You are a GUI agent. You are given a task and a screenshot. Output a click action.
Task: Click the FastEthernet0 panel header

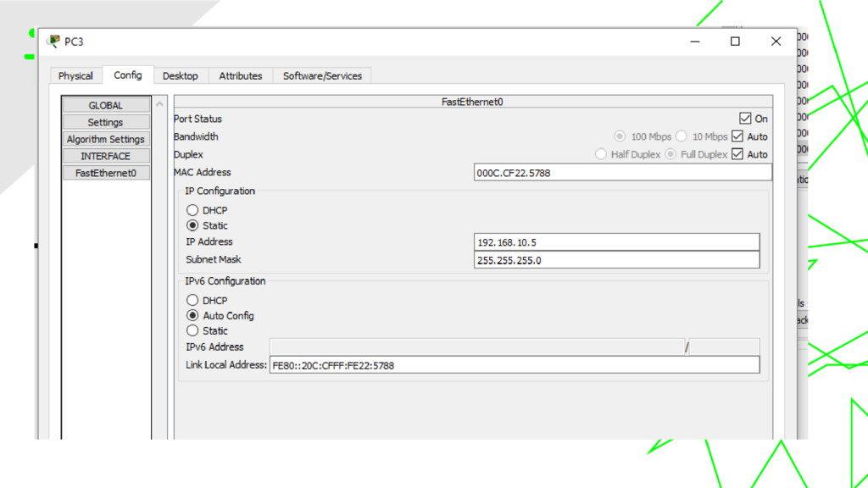(x=473, y=102)
